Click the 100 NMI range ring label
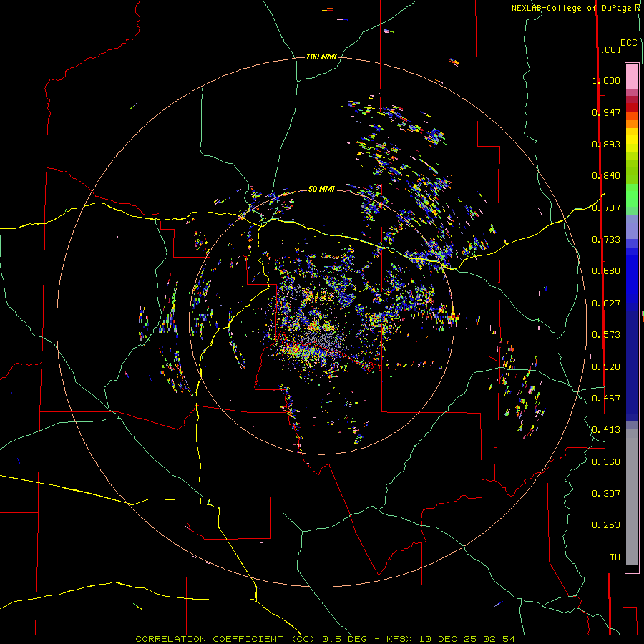The width and height of the screenshot is (644, 644). click(321, 57)
